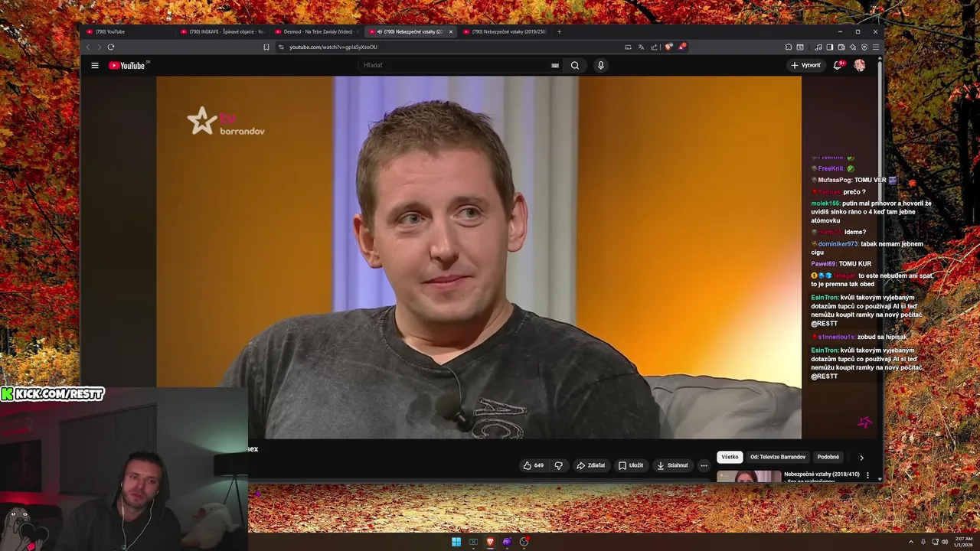Bookmark this page with the bookmark icon
The image size is (980, 551).
(266, 47)
